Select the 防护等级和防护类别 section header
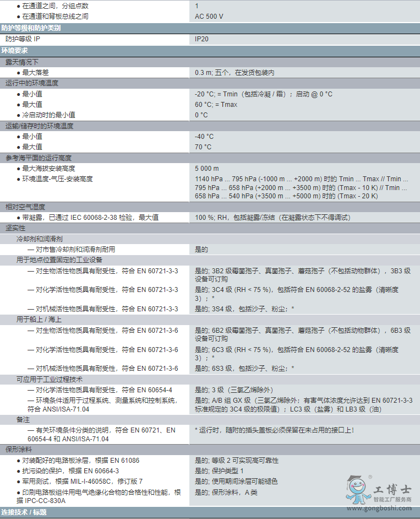420x519 pixels. [31, 28]
